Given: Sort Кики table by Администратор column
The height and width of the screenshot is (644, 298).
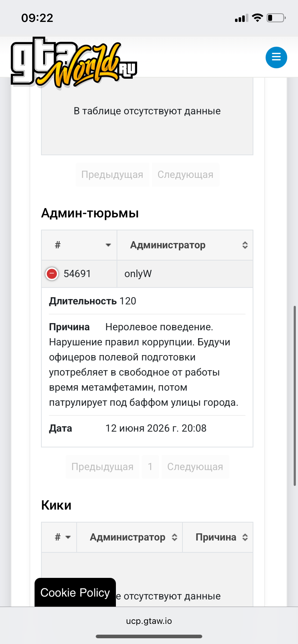Looking at the screenshot, I should coord(130,537).
